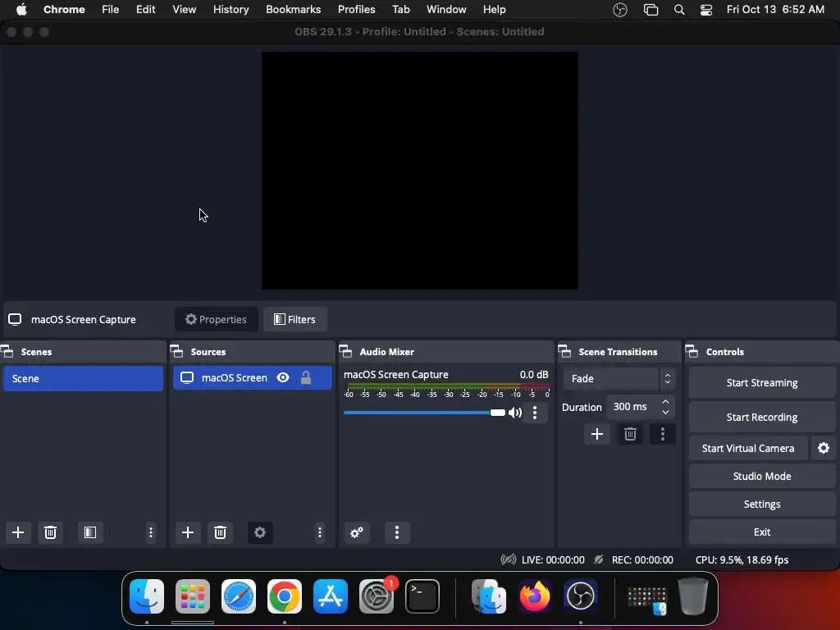The image size is (840, 630).
Task: Click CPU 9.5%, 18.69 fps status text
Action: pos(742,559)
